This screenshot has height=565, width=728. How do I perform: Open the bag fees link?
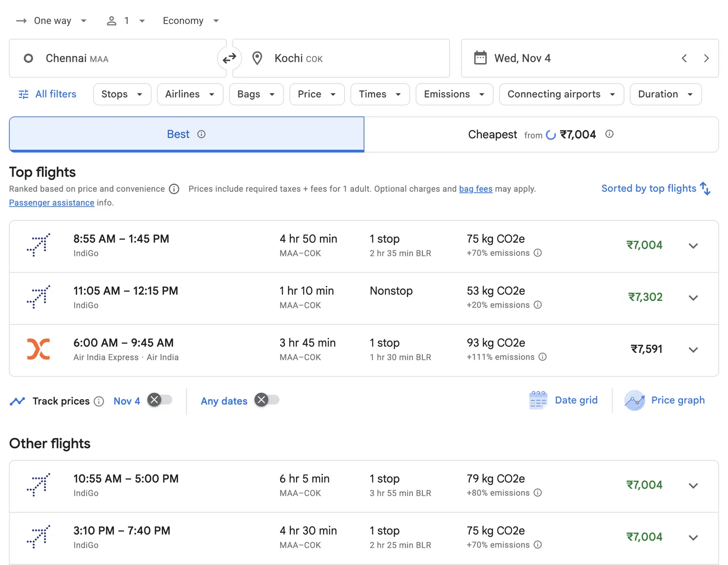(476, 189)
